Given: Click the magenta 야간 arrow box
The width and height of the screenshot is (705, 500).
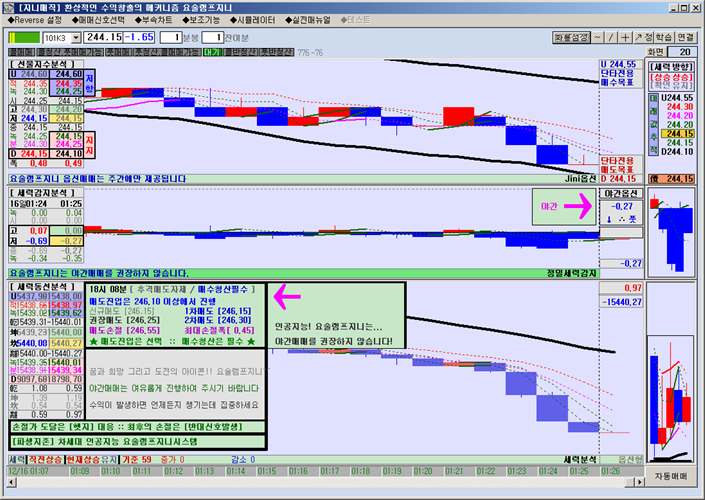Looking at the screenshot, I should 565,206.
